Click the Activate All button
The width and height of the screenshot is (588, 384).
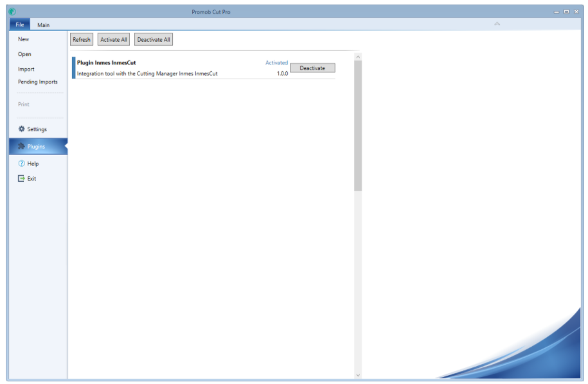(114, 39)
